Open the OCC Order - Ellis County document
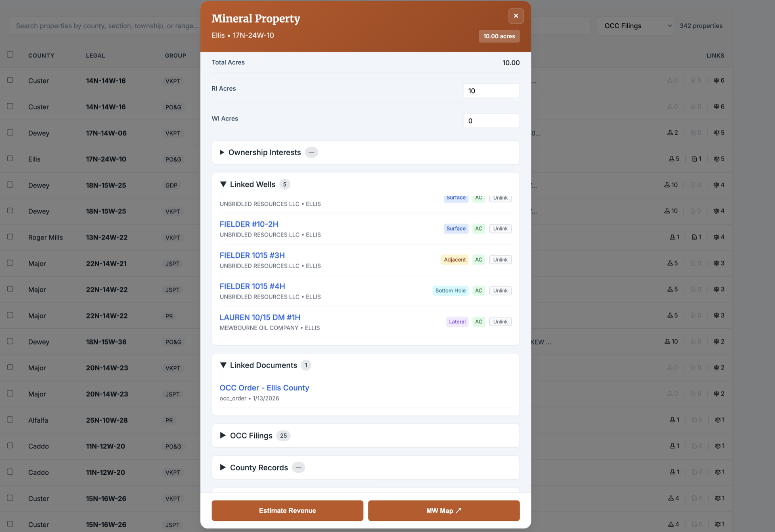The height and width of the screenshot is (532, 775). tap(264, 388)
